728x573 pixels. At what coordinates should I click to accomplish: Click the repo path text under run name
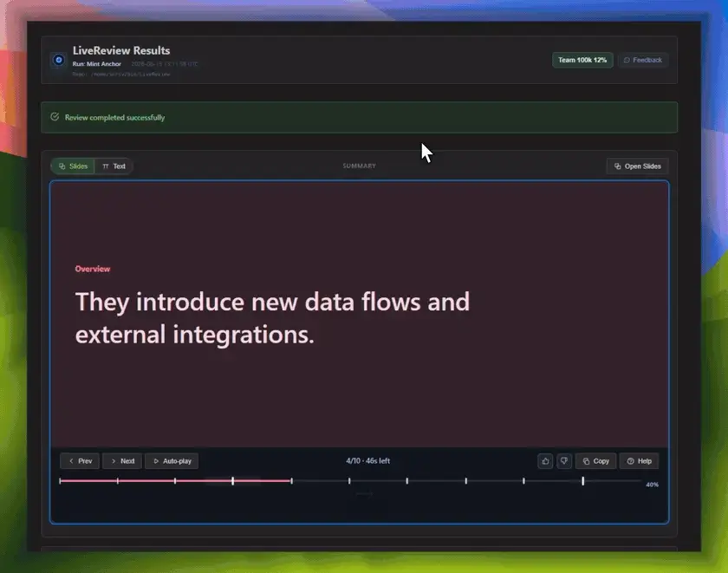pos(121,75)
